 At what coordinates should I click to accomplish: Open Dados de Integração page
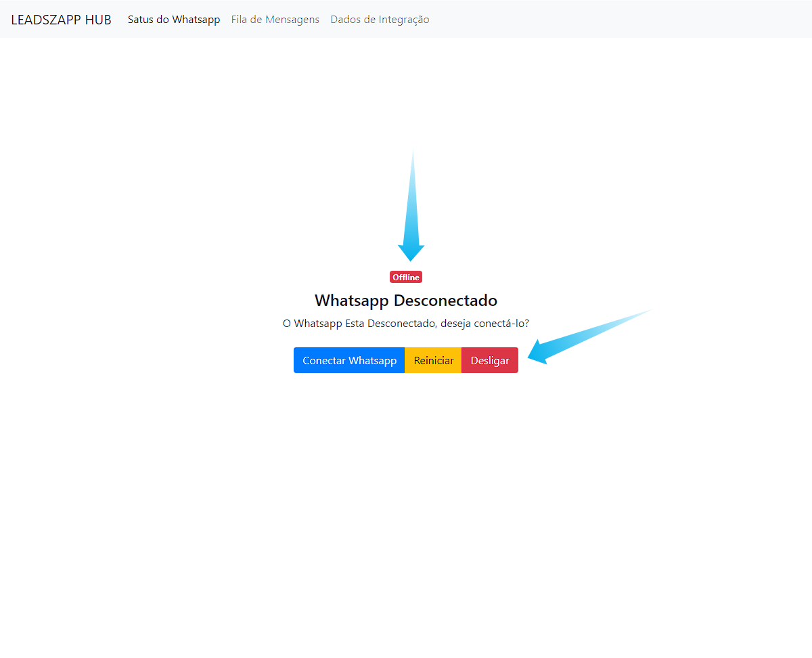(380, 20)
